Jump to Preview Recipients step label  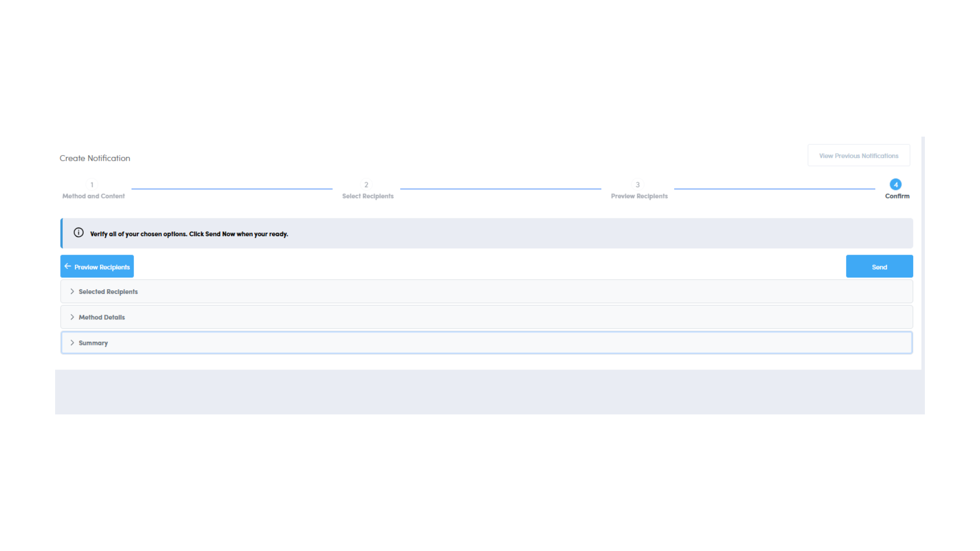pos(639,196)
